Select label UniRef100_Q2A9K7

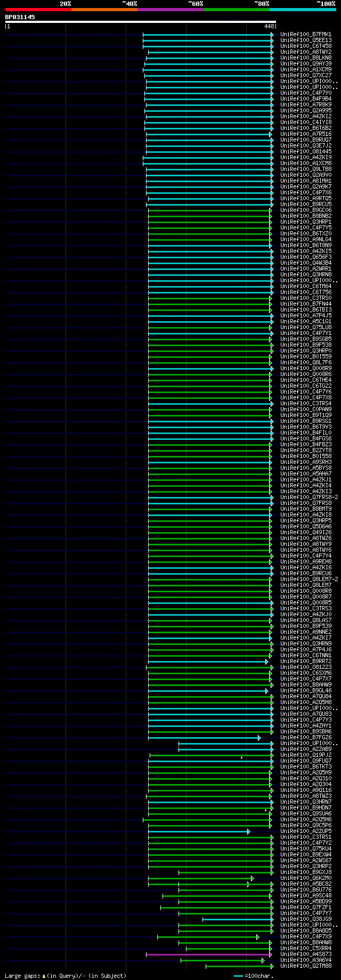[306, 186]
